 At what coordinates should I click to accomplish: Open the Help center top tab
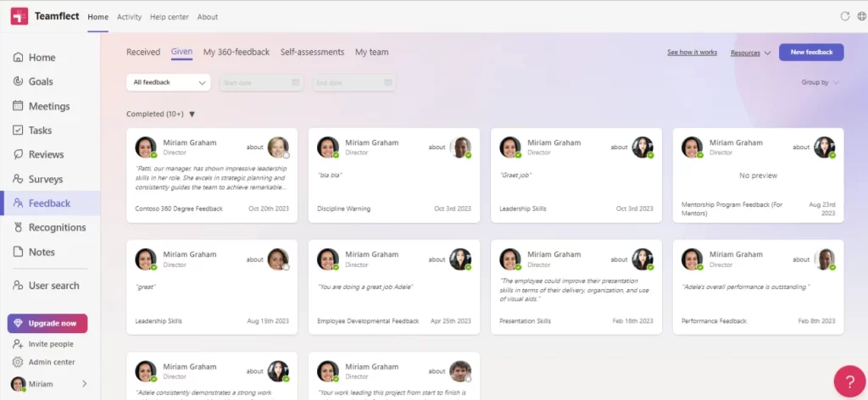pyautogui.click(x=170, y=17)
